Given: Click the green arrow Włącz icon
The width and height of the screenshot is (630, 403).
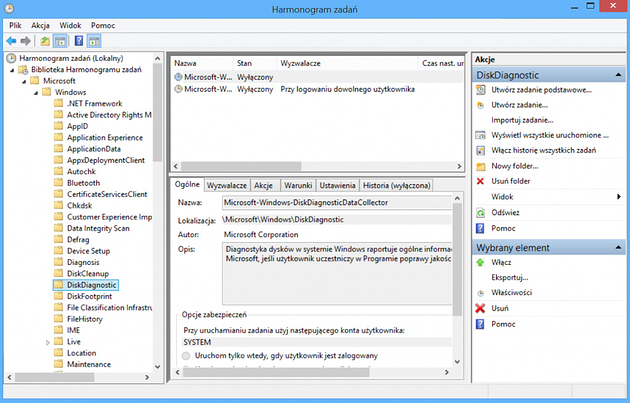Looking at the screenshot, I should 480,263.
